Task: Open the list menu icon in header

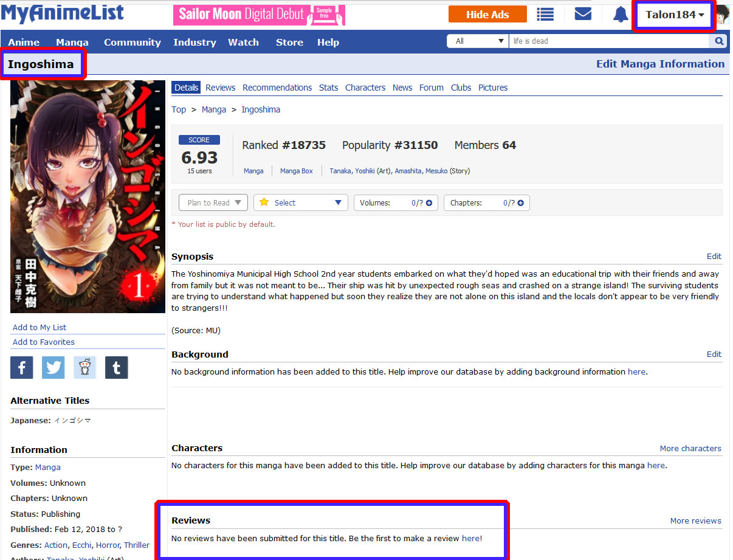Action: tap(545, 15)
